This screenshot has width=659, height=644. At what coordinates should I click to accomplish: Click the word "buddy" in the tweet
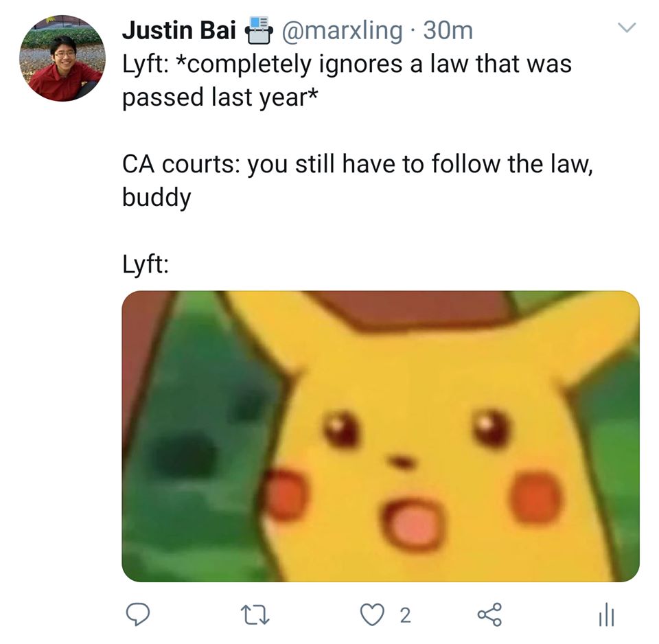[157, 198]
